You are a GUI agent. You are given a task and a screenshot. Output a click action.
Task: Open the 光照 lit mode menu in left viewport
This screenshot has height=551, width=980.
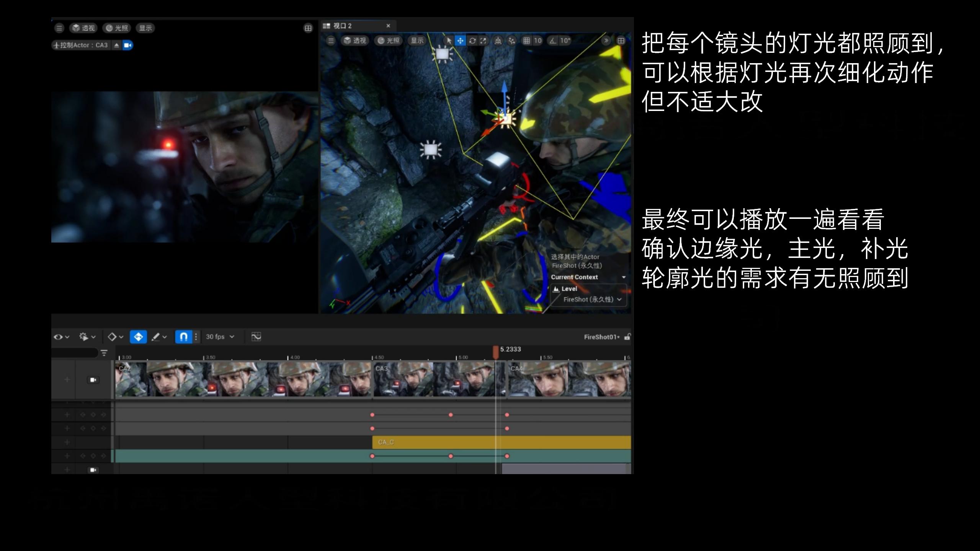coord(118,28)
